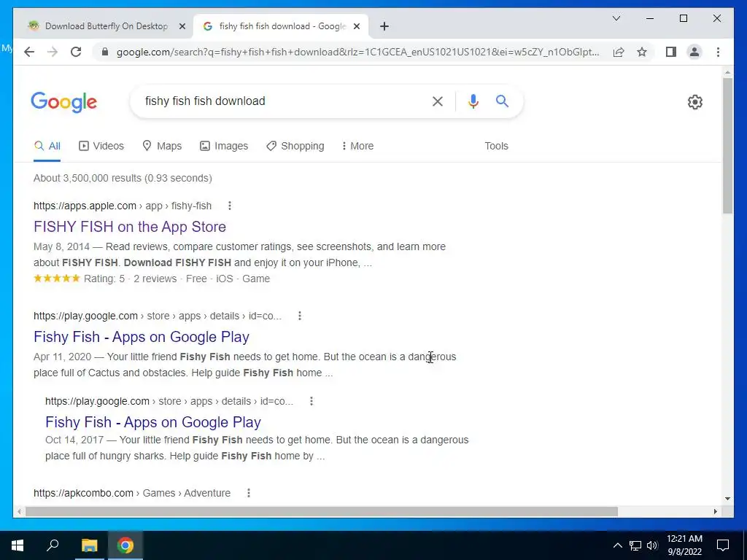Close the fishy fish fish download tab
This screenshot has height=560, width=747.
coord(356,26)
